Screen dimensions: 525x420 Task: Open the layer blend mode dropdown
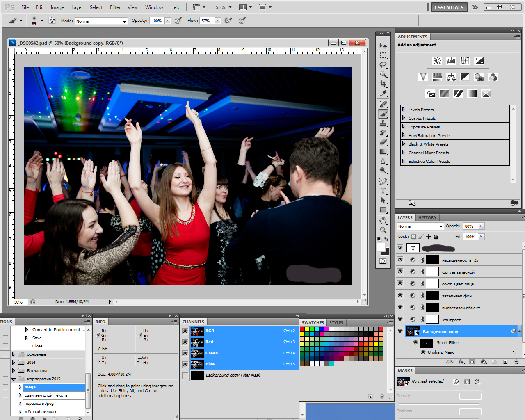coord(420,226)
